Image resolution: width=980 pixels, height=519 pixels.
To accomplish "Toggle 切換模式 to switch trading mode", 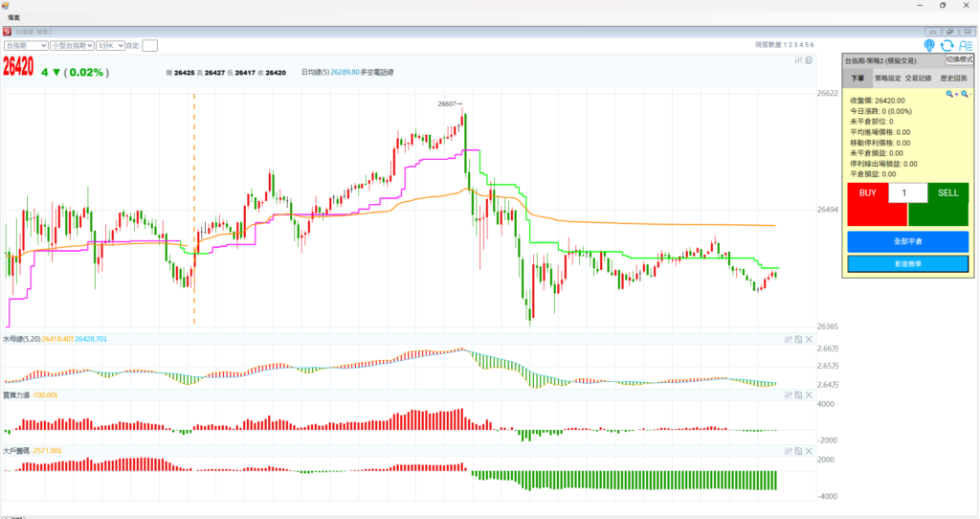I will (x=959, y=59).
